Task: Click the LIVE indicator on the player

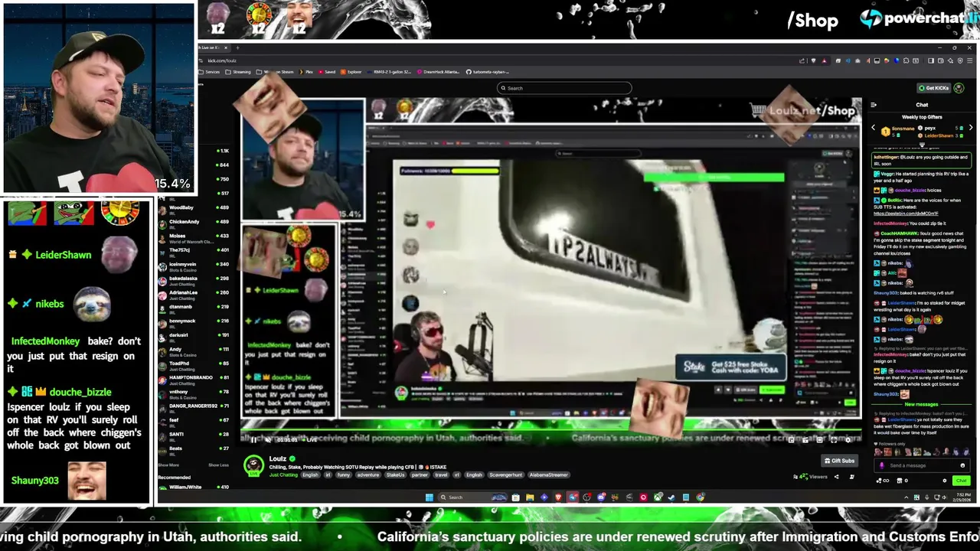Action: [312, 439]
